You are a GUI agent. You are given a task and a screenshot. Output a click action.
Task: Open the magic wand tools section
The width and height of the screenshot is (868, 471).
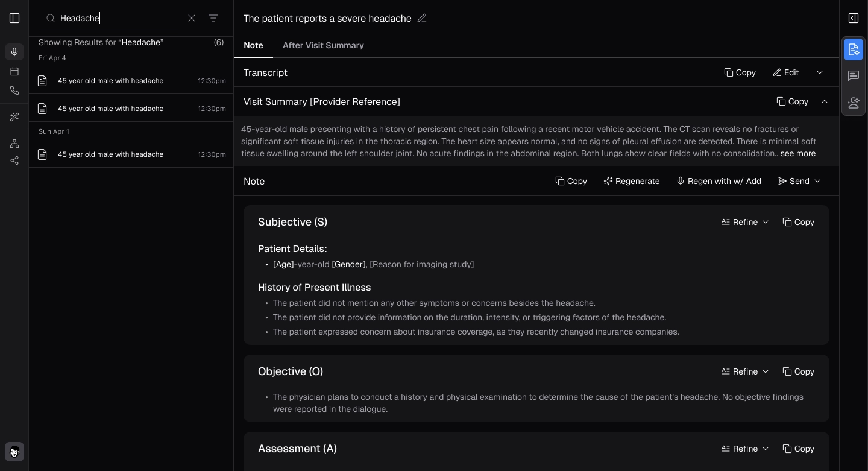tap(14, 117)
